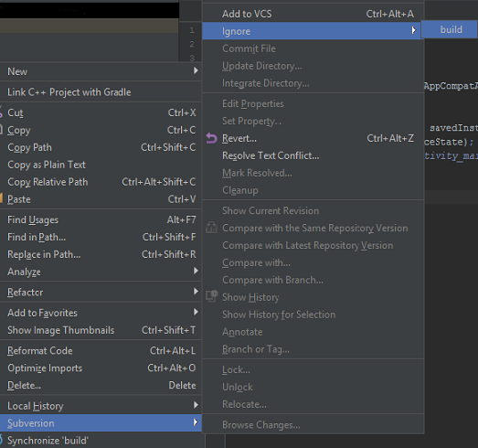This screenshot has height=448, width=478.
Task: Choose Add to VCS
Action: coord(313,14)
